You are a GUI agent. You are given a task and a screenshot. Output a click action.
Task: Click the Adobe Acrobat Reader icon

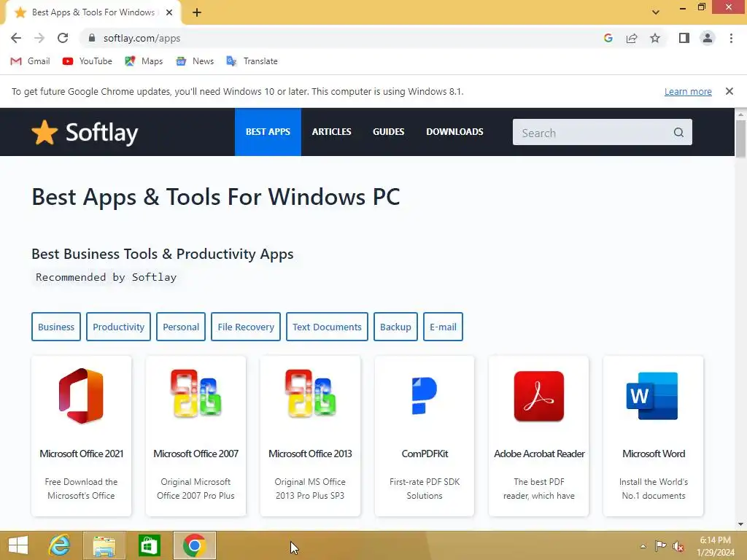[539, 396]
